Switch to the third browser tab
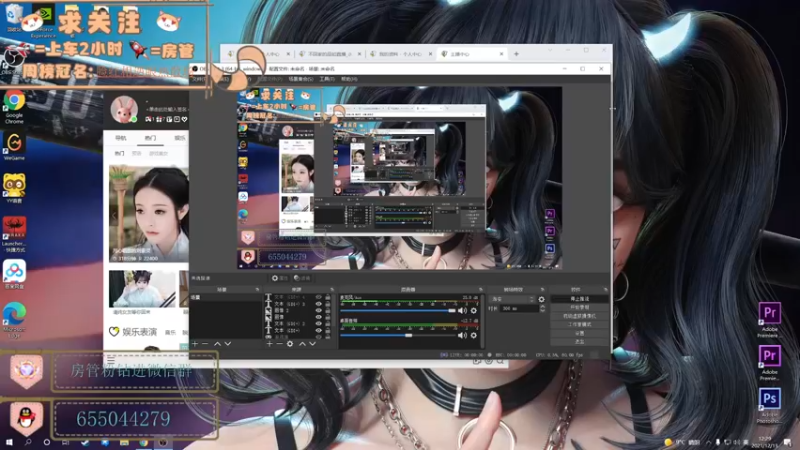The height and width of the screenshot is (450, 800). click(x=401, y=54)
